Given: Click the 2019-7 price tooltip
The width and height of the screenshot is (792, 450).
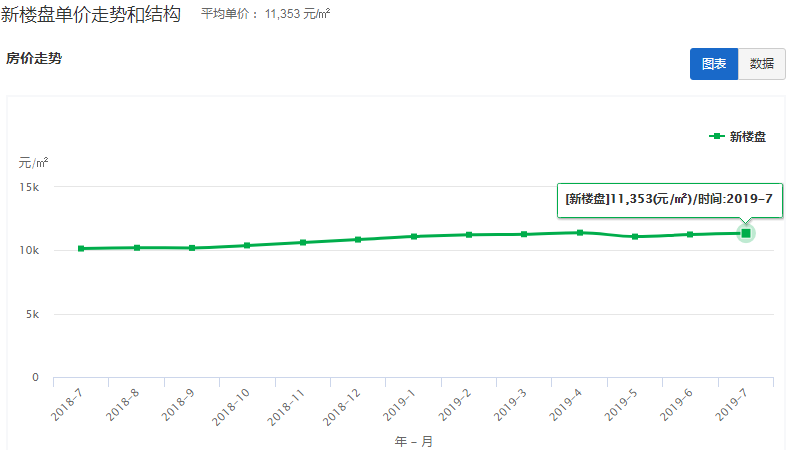Looking at the screenshot, I should tap(670, 200).
